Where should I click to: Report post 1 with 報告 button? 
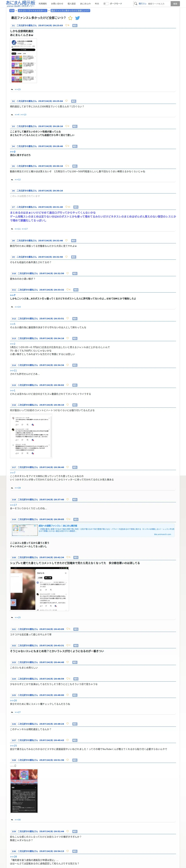(75, 26)
